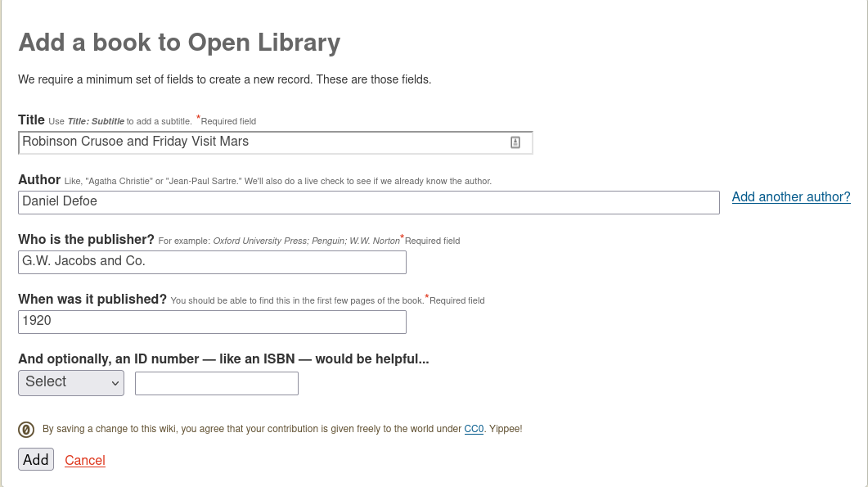Click the publish date field showing 1920
The height and width of the screenshot is (487, 868).
(212, 322)
